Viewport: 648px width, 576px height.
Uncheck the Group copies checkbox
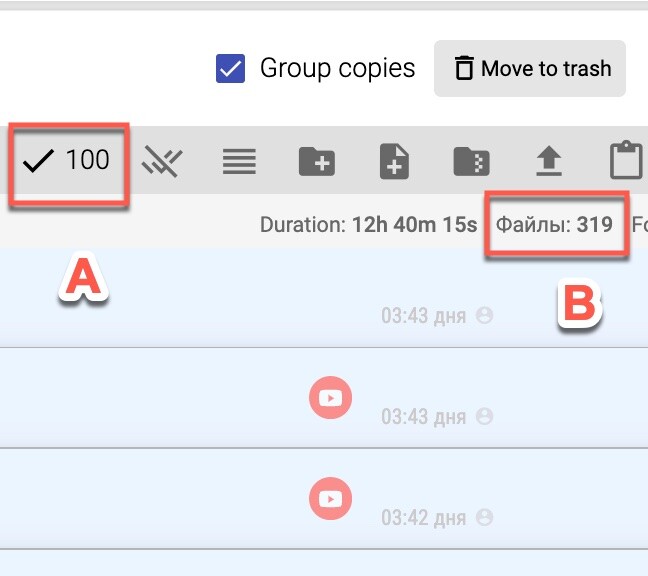(231, 69)
